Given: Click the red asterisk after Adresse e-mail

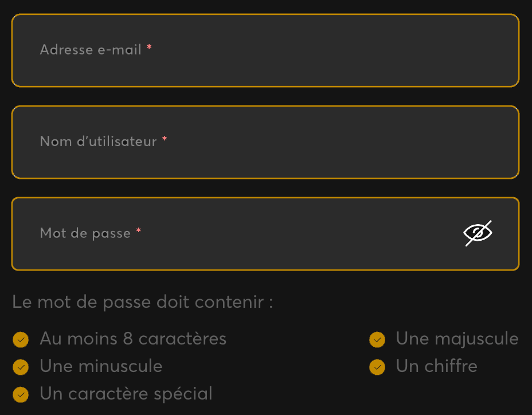Looking at the screenshot, I should (x=149, y=47).
